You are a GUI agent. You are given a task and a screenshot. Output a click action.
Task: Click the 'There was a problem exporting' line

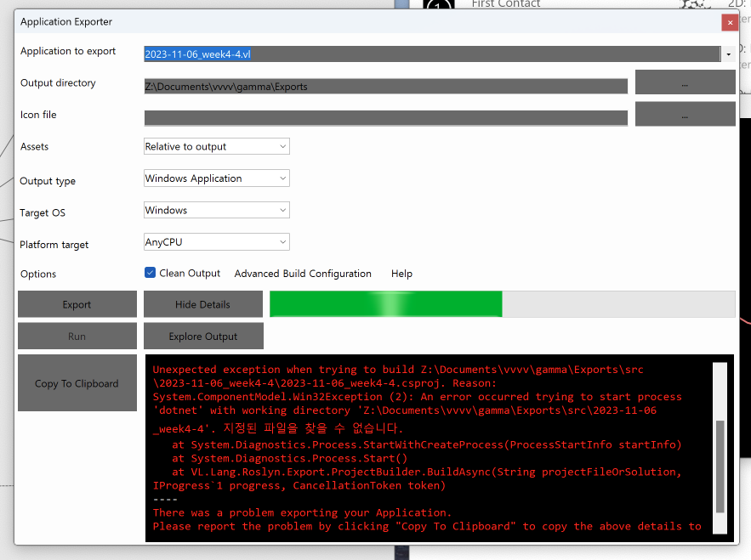pyautogui.click(x=302, y=512)
